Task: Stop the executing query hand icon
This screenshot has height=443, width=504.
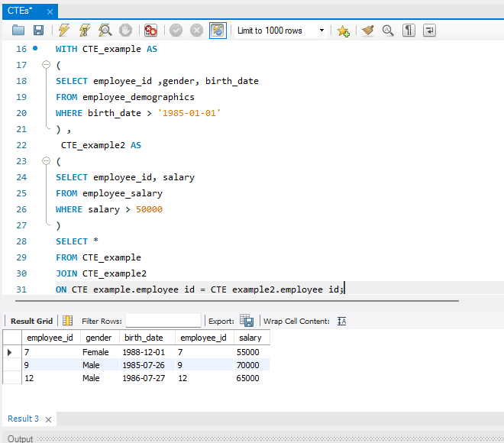Action: coord(125,31)
